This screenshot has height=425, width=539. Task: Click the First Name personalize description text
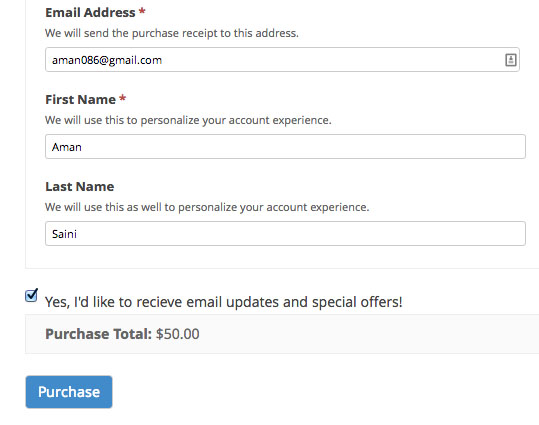[188, 120]
